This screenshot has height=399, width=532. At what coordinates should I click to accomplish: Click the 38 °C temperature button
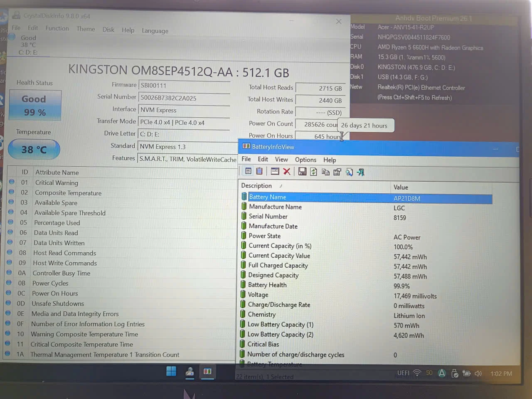(x=34, y=149)
